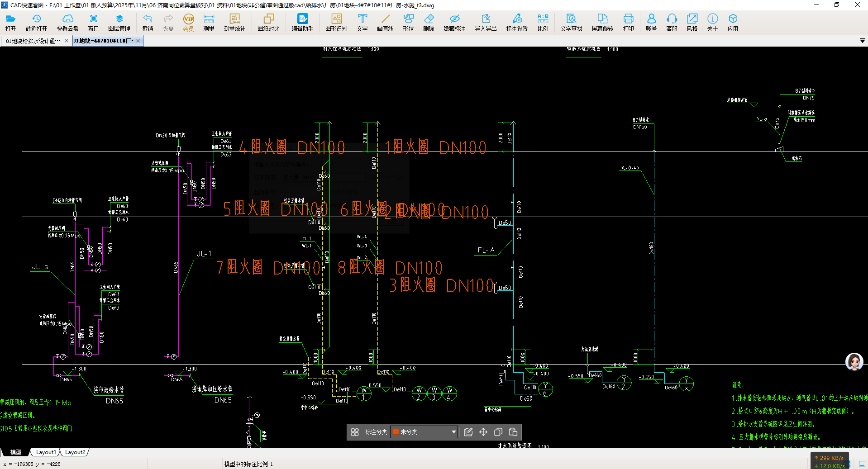Toggle 隐藏标注 to hide annotations

(454, 22)
